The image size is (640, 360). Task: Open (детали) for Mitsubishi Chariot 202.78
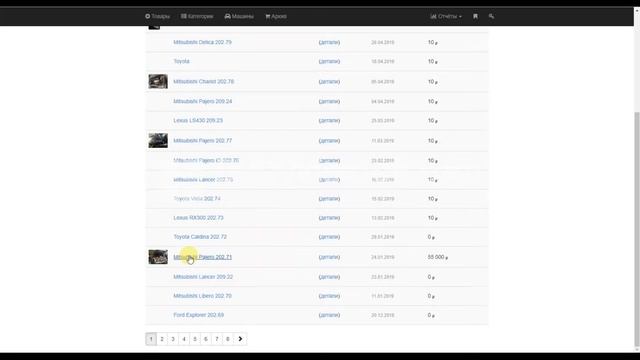tap(329, 82)
